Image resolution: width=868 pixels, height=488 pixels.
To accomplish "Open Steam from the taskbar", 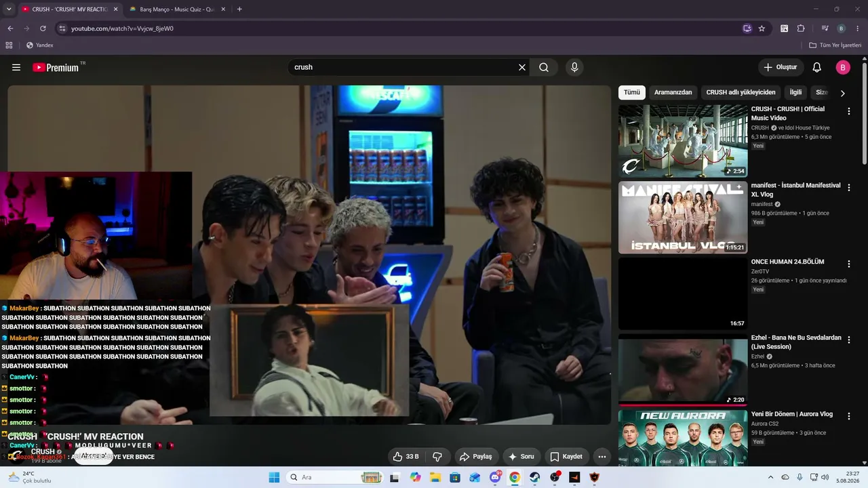I will pyautogui.click(x=535, y=477).
